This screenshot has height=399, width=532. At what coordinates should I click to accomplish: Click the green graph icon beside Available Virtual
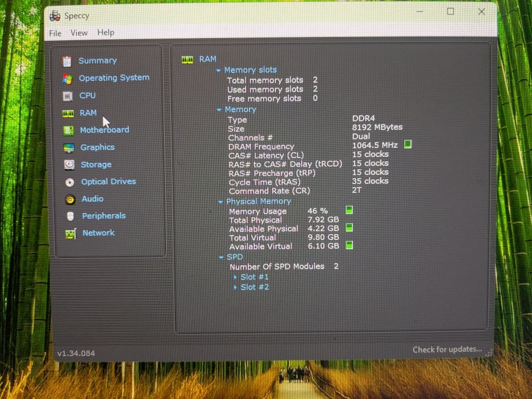click(349, 245)
